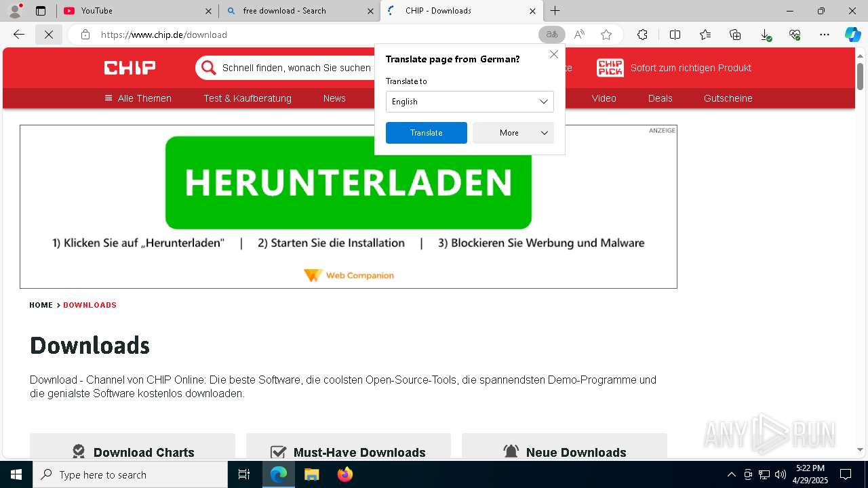This screenshot has width=868, height=488.
Task: Focus the browser address bar
Action: 312,35
